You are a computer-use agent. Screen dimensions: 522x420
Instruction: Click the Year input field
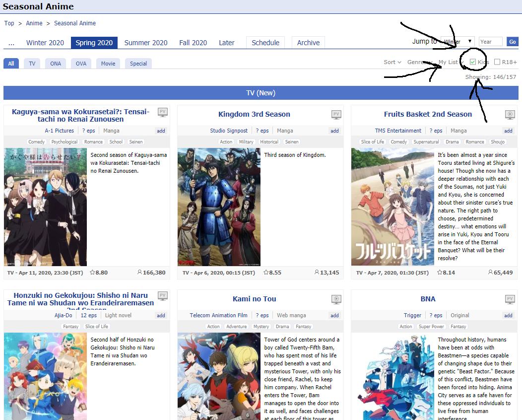(490, 42)
